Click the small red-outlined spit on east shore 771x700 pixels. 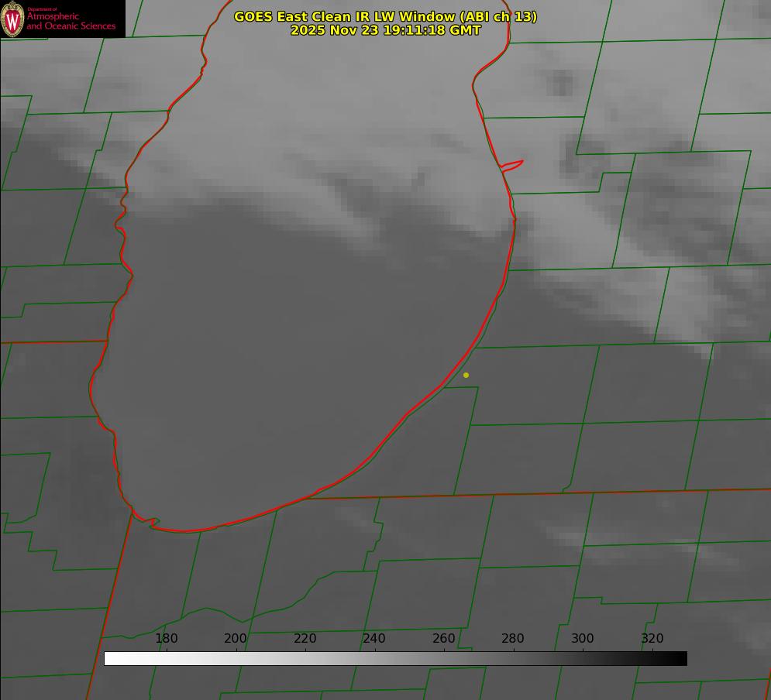pos(513,164)
